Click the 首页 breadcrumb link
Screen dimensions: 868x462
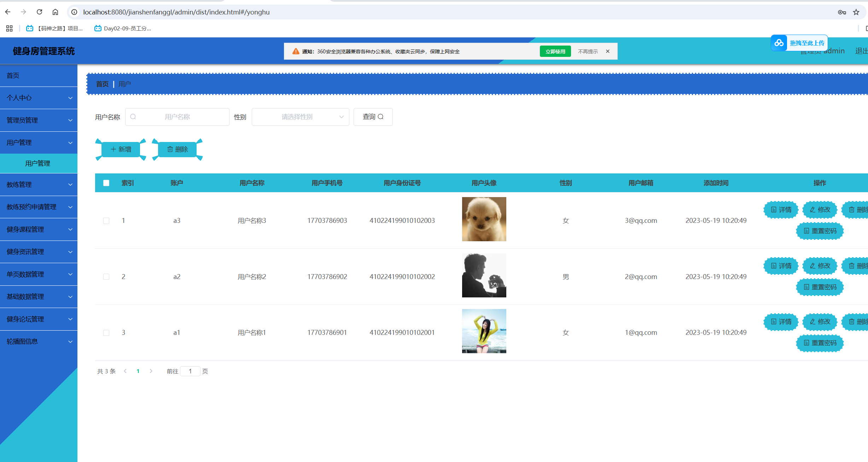pyautogui.click(x=103, y=84)
